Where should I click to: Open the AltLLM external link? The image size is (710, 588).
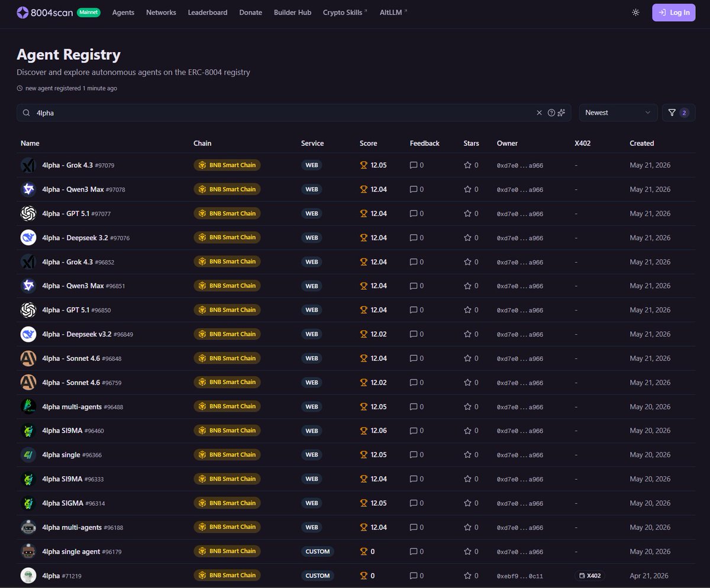click(x=393, y=12)
